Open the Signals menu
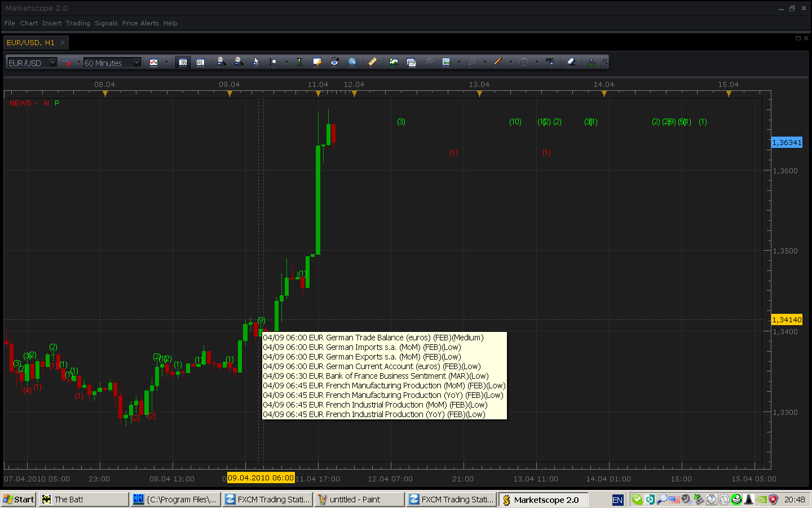The image size is (812, 508). pyautogui.click(x=106, y=23)
